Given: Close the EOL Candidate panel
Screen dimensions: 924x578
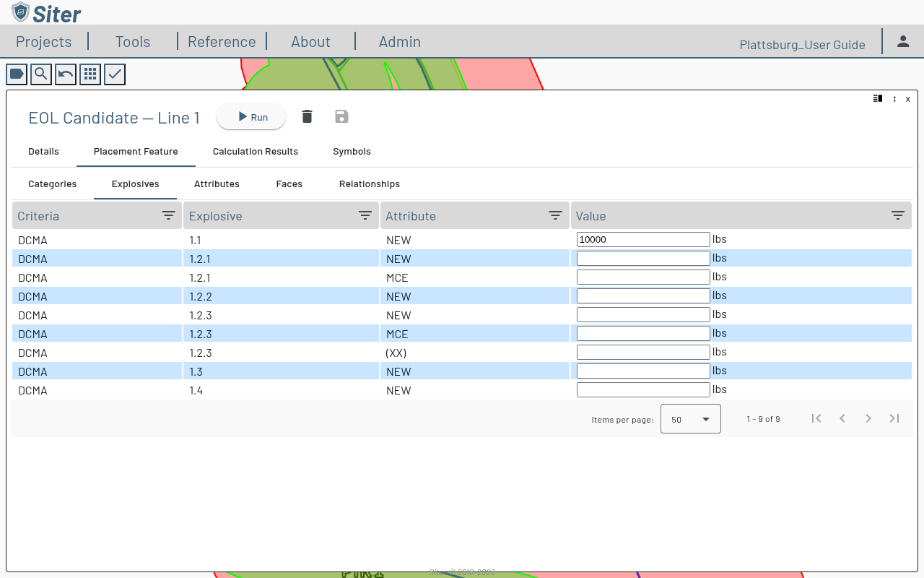Looking at the screenshot, I should (908, 98).
